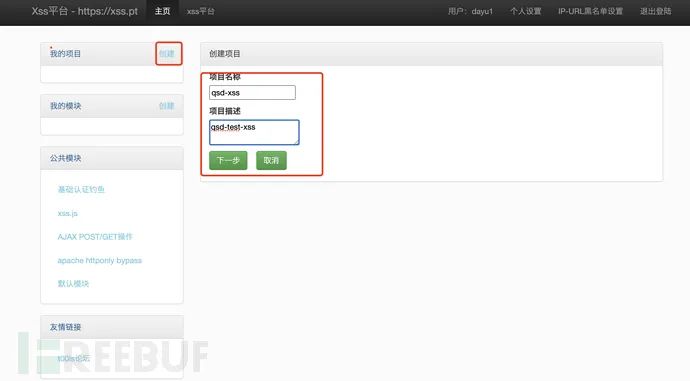690x381 pixels.
Task: Open user dayu1 profile link
Action: (x=470, y=11)
